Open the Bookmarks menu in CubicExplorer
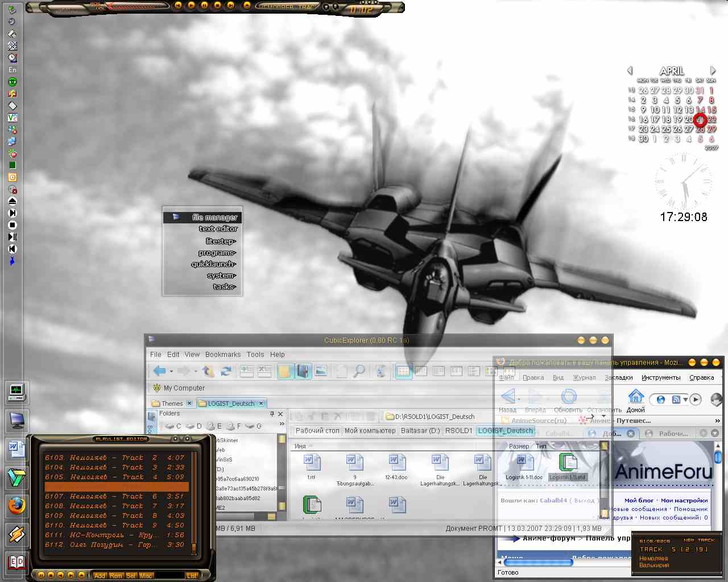 pyautogui.click(x=223, y=354)
